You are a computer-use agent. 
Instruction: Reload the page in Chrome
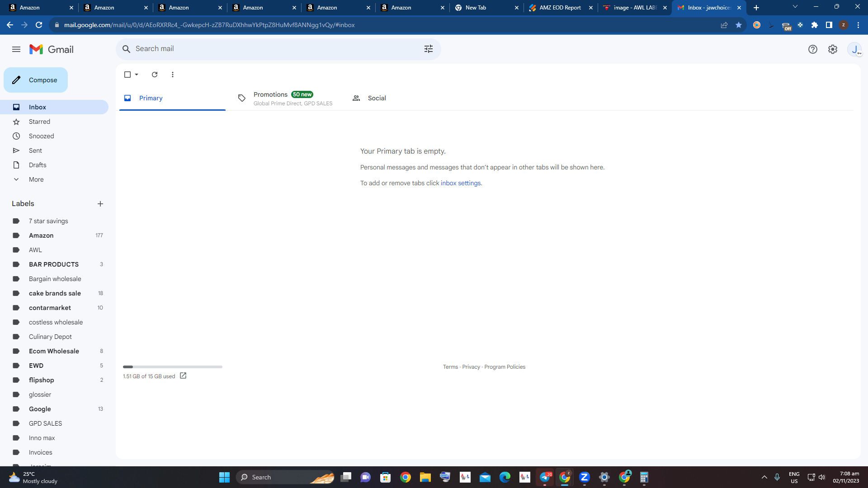(x=39, y=25)
